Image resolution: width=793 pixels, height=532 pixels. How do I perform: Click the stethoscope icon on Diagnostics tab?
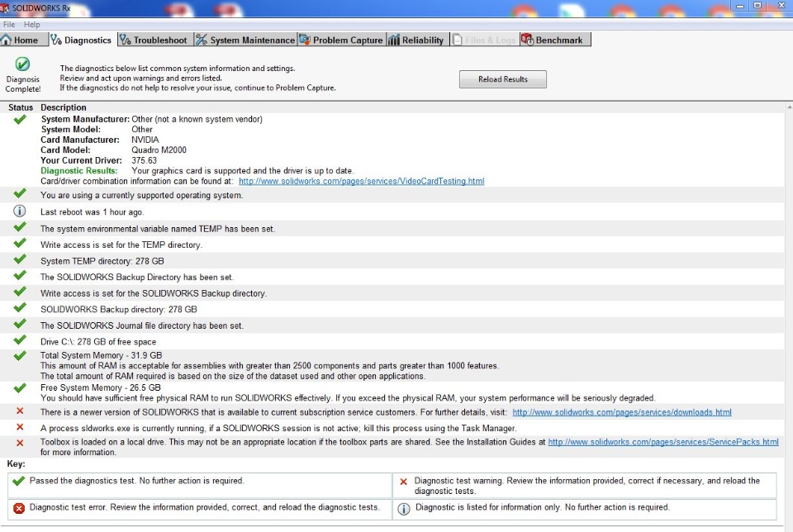pos(56,40)
